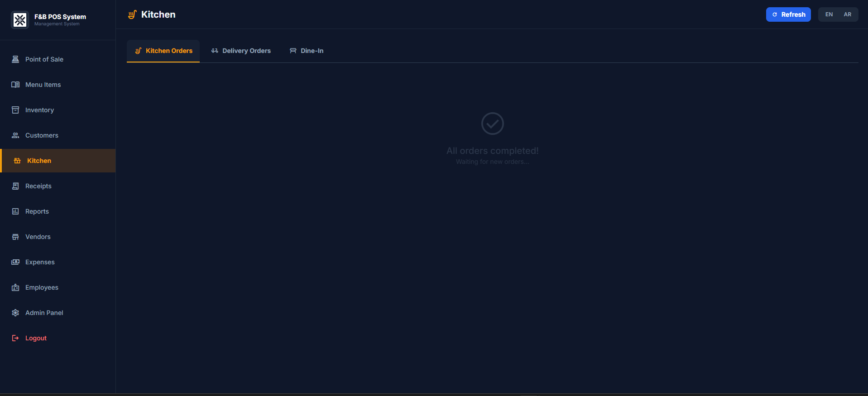The image size is (868, 396).
Task: Click the Admin Panel gear icon
Action: [15, 313]
